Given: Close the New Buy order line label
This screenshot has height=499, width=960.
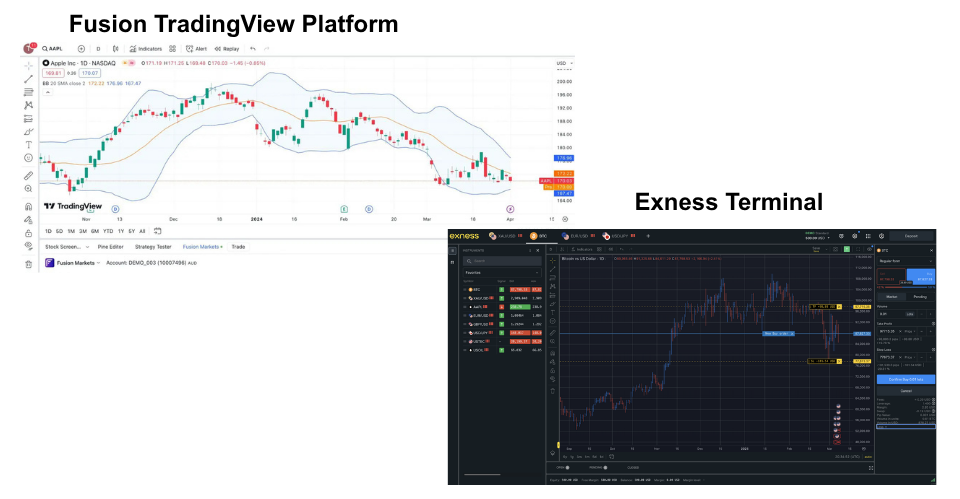Looking at the screenshot, I should tap(792, 334).
